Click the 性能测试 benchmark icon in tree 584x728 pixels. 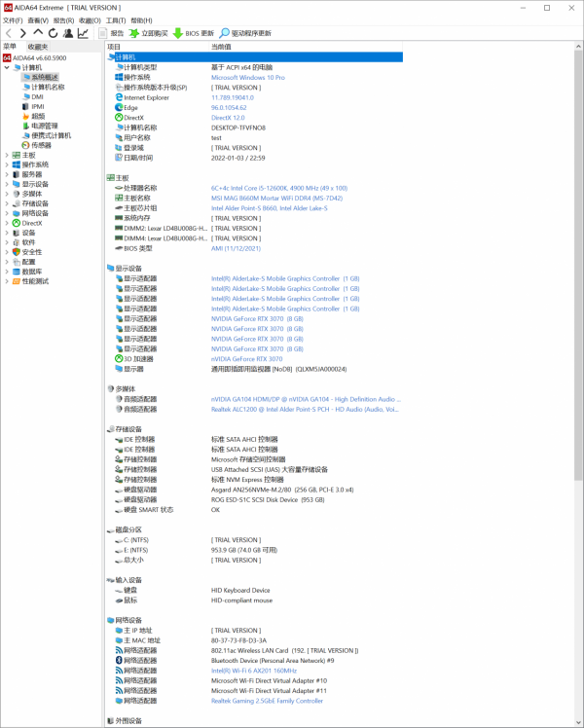(x=17, y=281)
